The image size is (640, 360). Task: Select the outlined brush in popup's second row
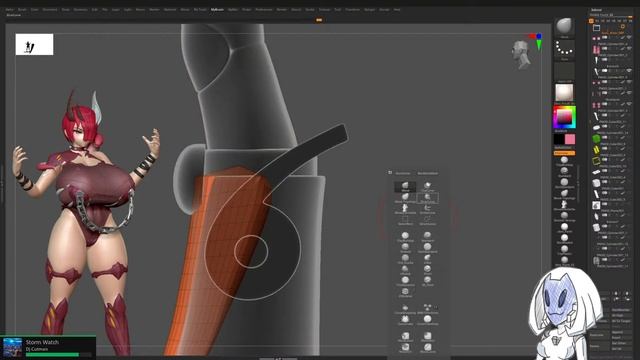(427, 198)
